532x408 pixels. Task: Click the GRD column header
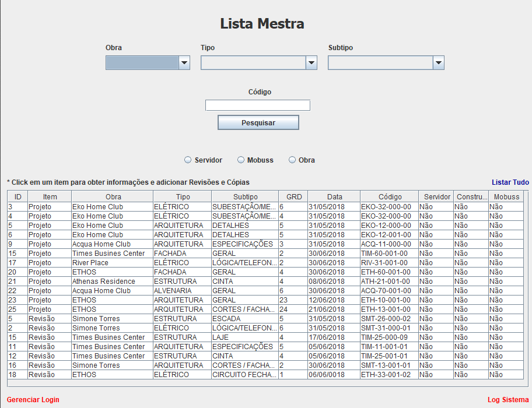(293, 196)
